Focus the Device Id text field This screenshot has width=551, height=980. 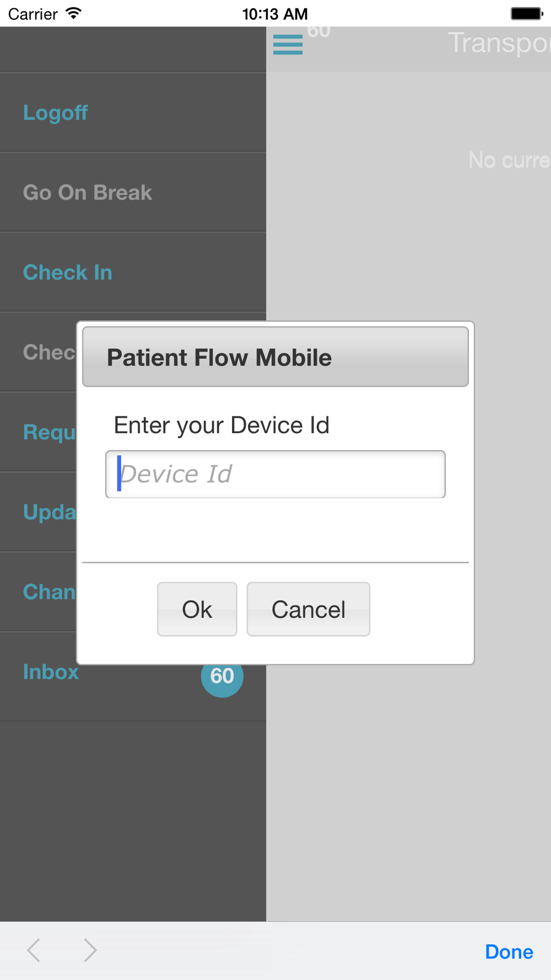[275, 475]
